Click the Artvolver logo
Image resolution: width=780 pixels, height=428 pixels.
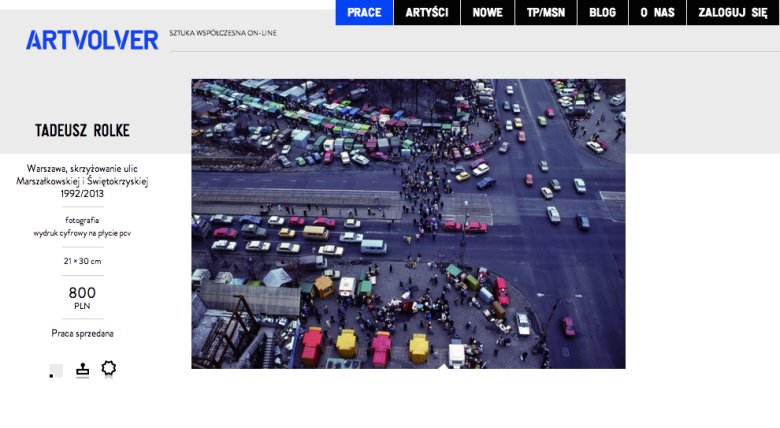coord(92,40)
